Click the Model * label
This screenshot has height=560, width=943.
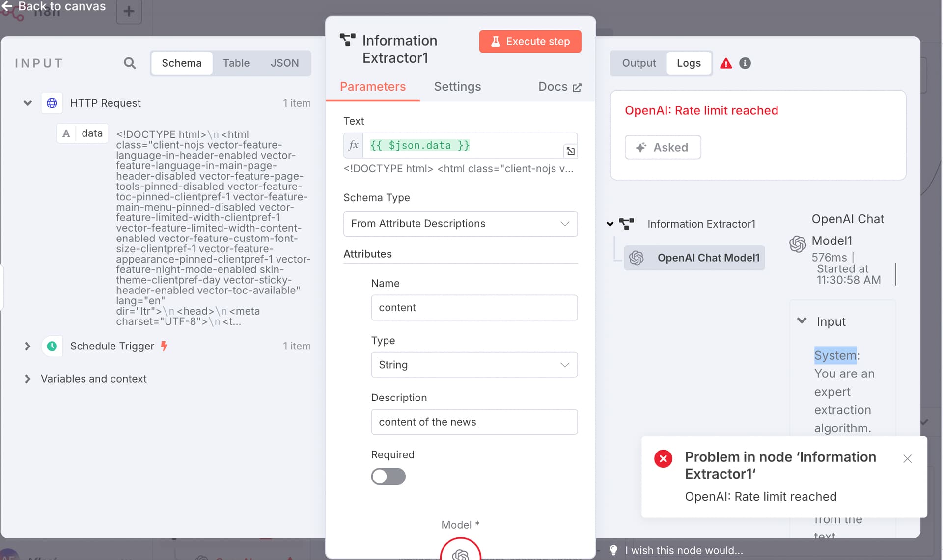[460, 525]
